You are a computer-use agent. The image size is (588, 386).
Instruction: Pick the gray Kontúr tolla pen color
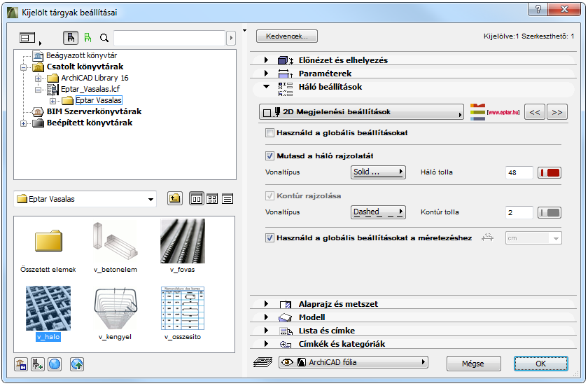point(549,213)
